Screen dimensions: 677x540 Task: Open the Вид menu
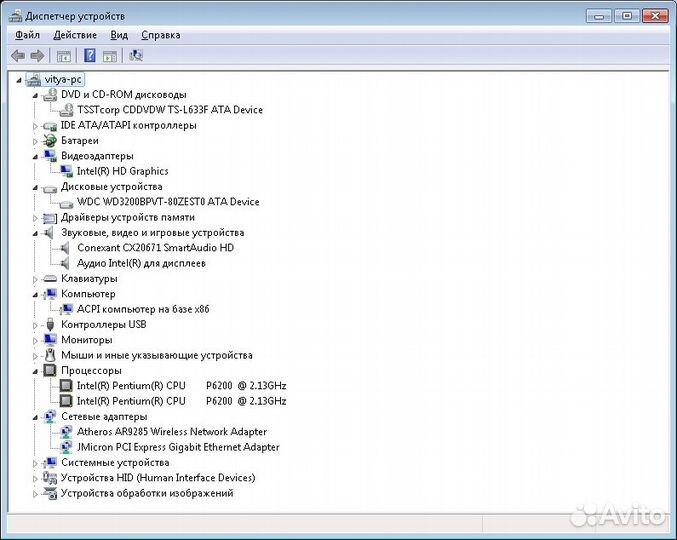coord(119,35)
